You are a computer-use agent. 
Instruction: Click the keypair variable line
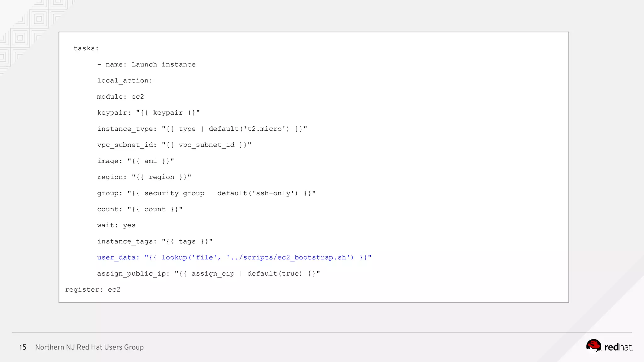pyautogui.click(x=148, y=113)
